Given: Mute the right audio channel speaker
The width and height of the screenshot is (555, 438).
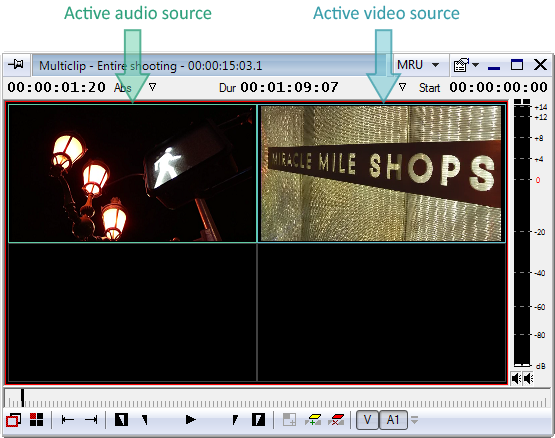Looking at the screenshot, I should click(528, 379).
